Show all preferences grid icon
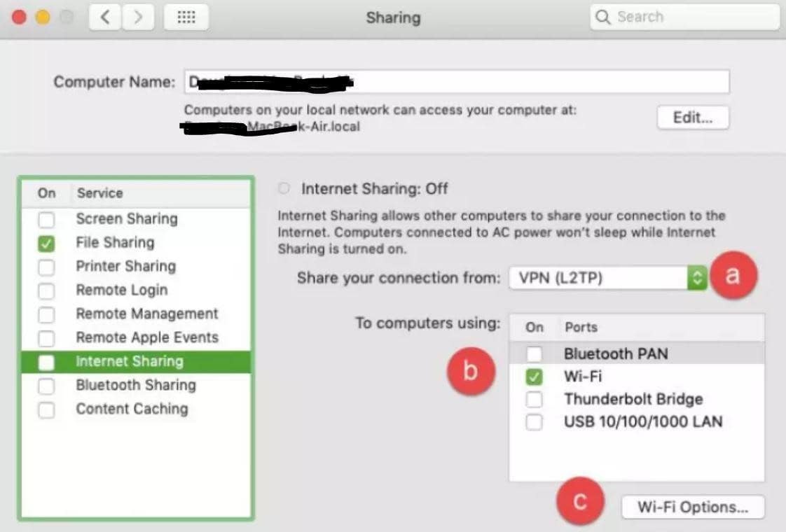Viewport: 786px width, 532px height. [186, 17]
